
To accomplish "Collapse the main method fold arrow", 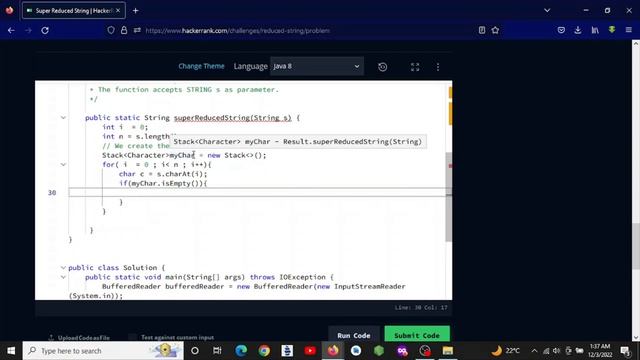I will coord(63,277).
